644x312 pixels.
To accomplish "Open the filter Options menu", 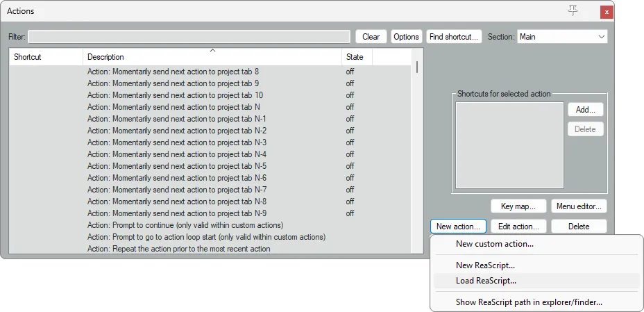I will 406,37.
